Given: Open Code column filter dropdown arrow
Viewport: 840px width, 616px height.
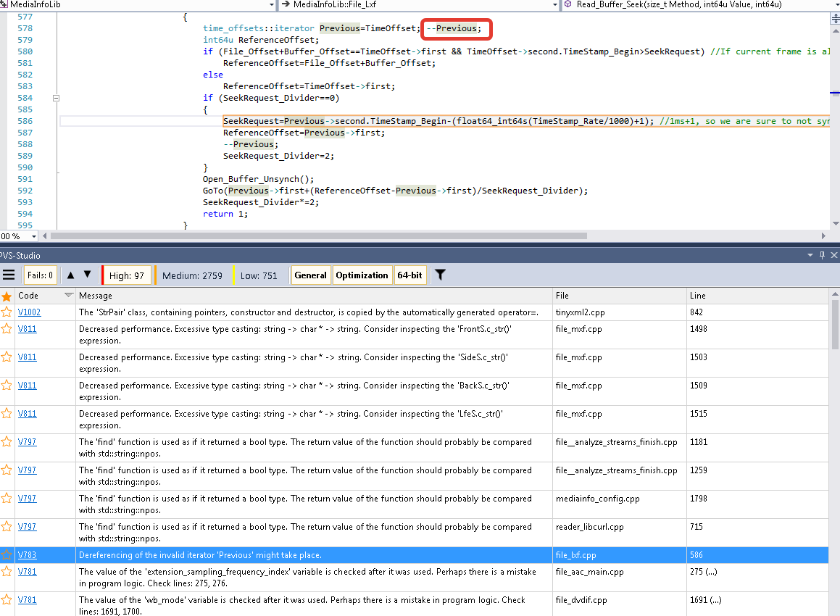Looking at the screenshot, I should [x=69, y=295].
